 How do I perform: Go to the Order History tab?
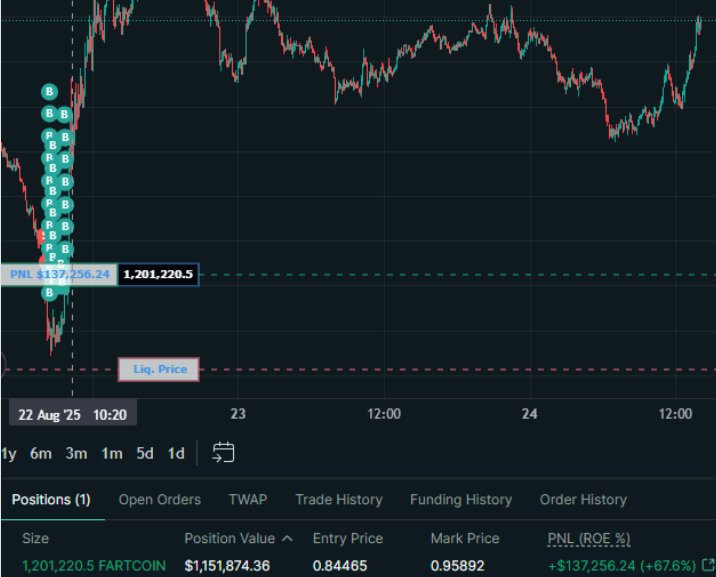tap(583, 499)
